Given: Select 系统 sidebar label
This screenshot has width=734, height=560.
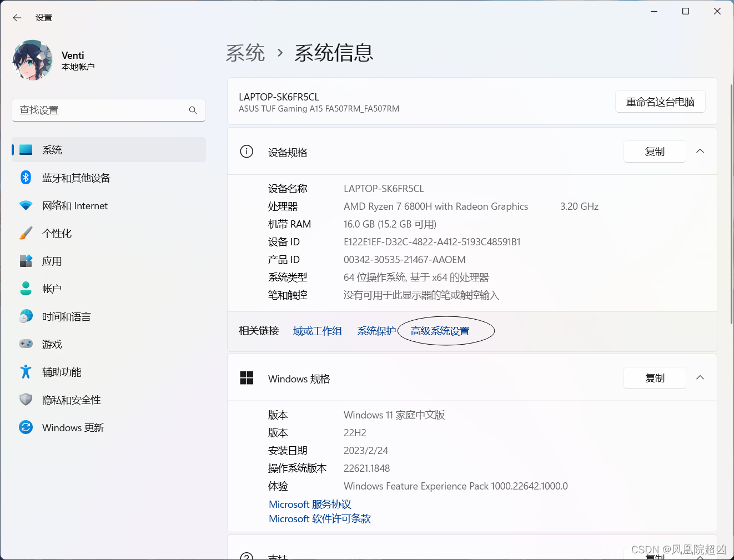Looking at the screenshot, I should click(x=52, y=150).
